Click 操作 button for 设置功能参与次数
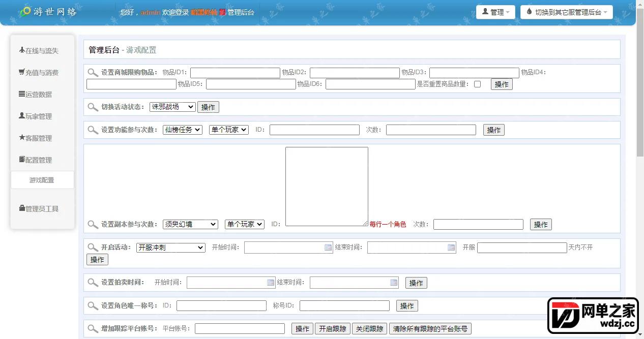Viewport: 644px width, 339px height. point(494,130)
